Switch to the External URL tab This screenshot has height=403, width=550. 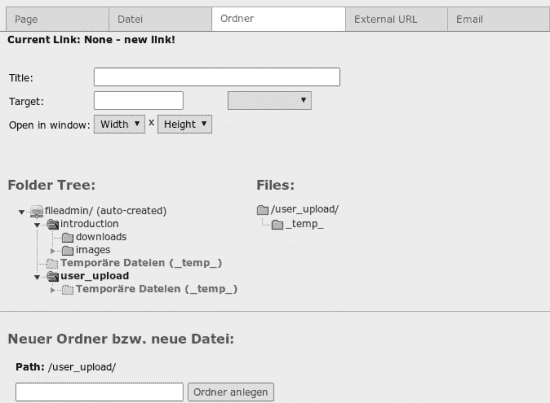click(396, 19)
